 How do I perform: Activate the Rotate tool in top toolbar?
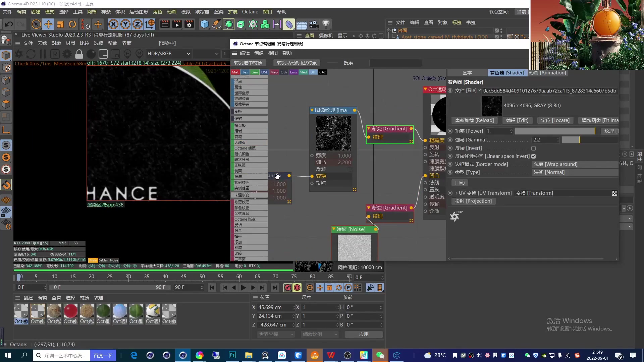(x=72, y=24)
